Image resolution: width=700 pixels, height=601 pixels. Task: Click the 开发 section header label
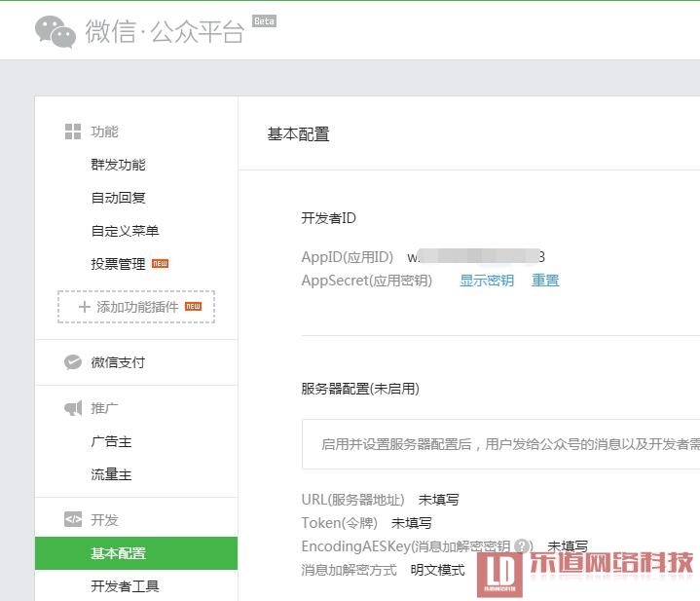(104, 520)
